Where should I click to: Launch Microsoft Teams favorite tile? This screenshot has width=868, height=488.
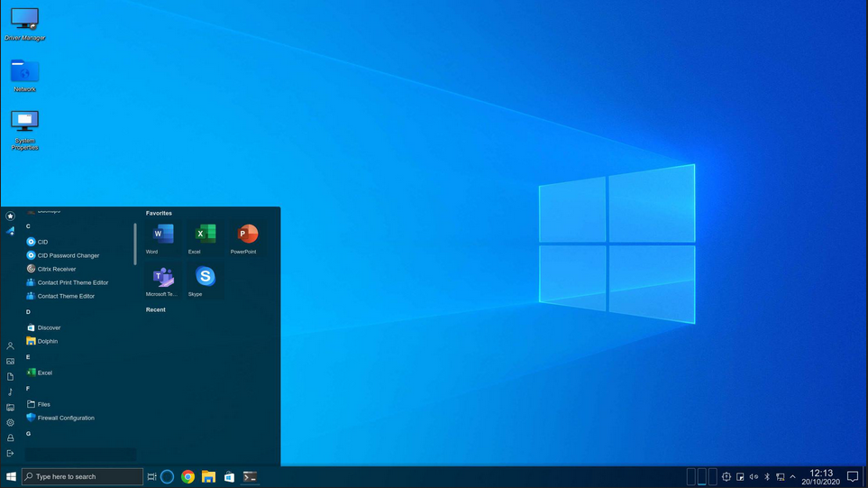(x=163, y=281)
